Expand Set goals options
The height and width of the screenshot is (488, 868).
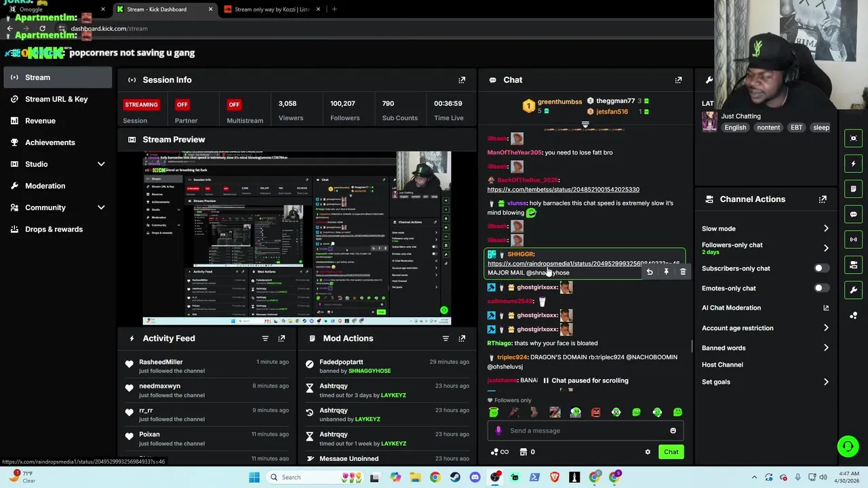pyautogui.click(x=826, y=382)
